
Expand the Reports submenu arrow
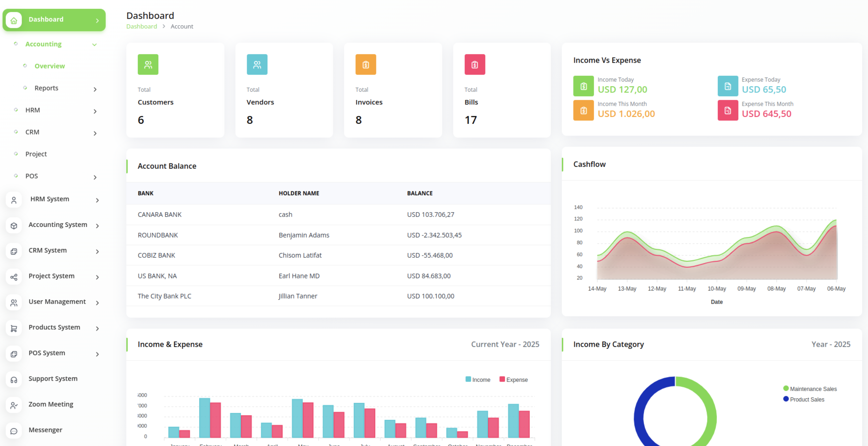(95, 89)
